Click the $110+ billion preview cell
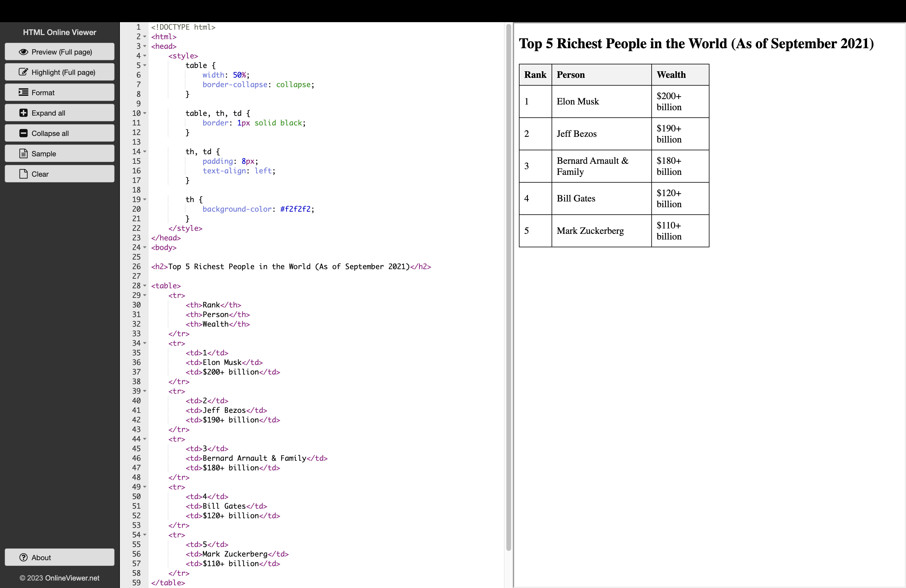The image size is (906, 588). (680, 231)
